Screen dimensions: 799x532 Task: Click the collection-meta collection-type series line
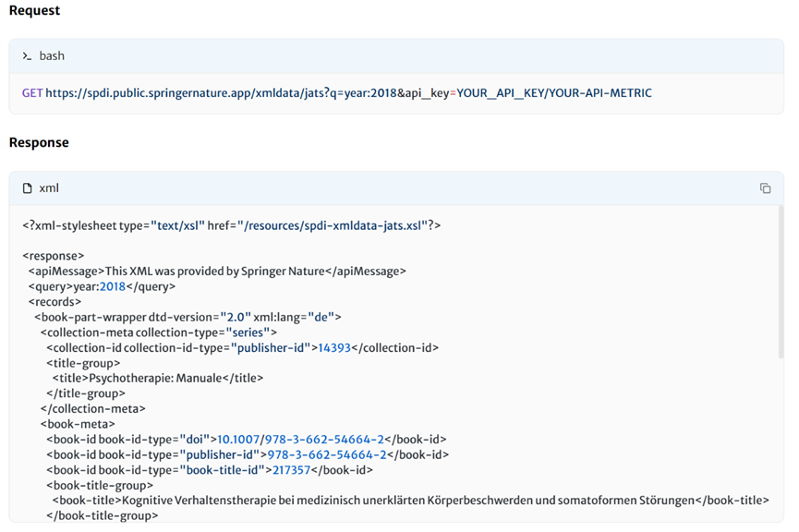[159, 332]
